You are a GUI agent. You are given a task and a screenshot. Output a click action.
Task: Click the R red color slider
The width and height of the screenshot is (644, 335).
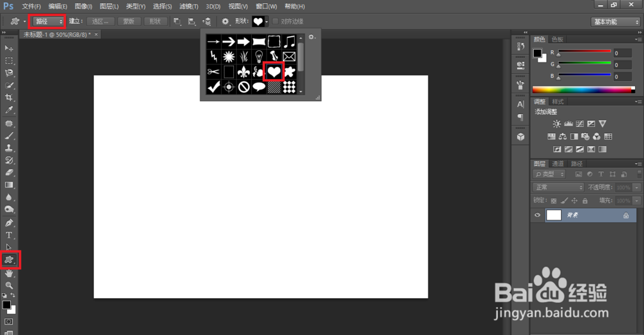pos(584,52)
